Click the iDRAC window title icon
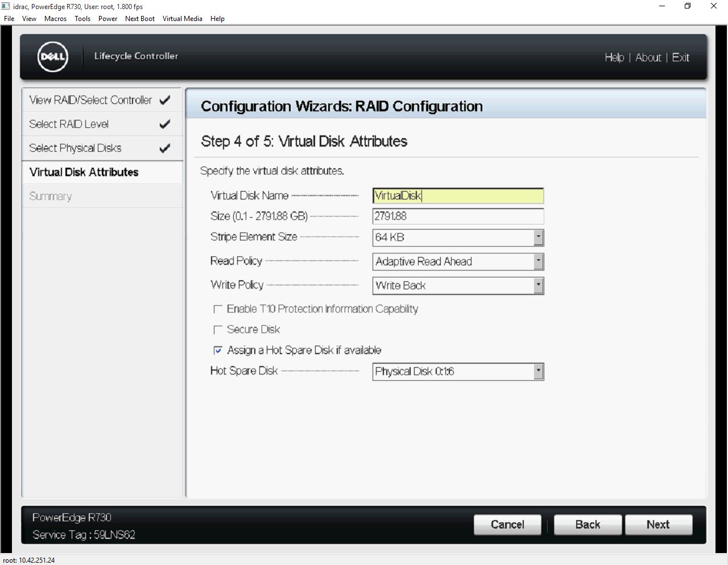The image size is (728, 565). 6,6
